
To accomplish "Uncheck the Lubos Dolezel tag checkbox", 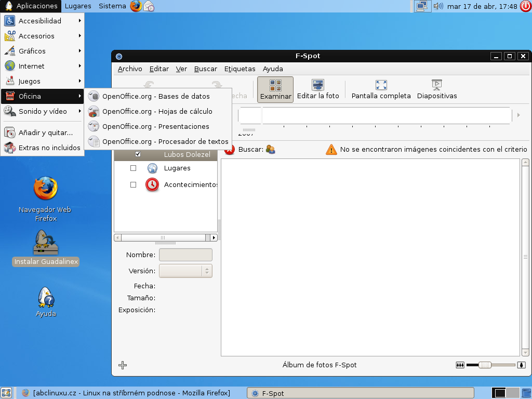I will 138,154.
